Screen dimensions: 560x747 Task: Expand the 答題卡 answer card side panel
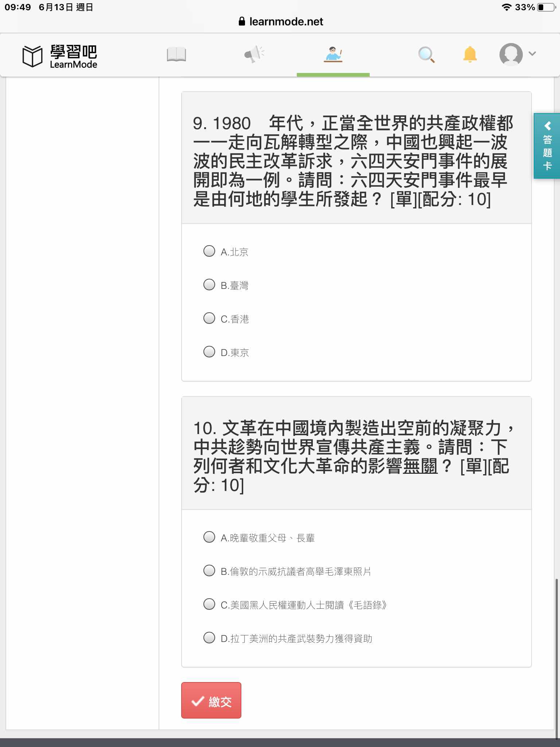547,146
